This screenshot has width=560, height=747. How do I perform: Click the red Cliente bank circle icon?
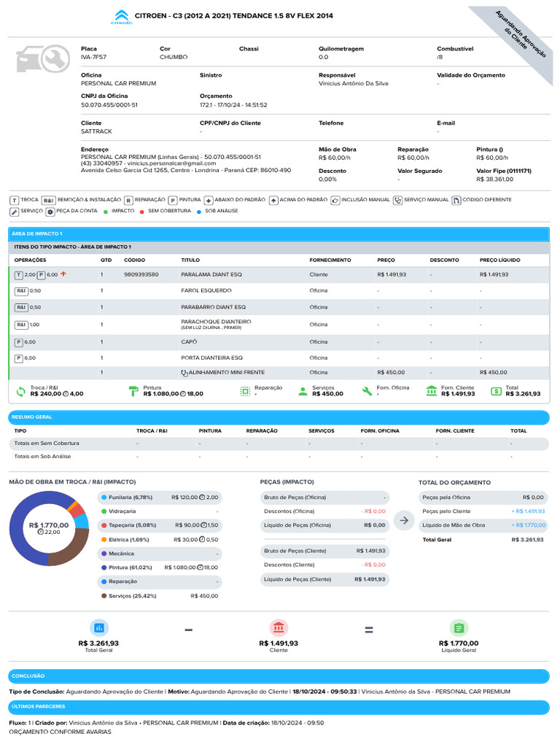(x=279, y=627)
